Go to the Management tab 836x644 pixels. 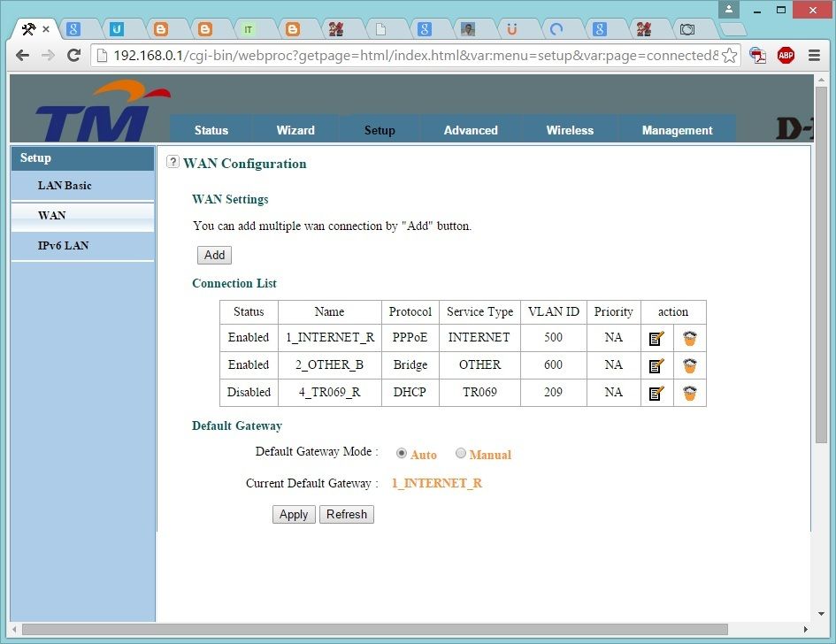[x=677, y=130]
